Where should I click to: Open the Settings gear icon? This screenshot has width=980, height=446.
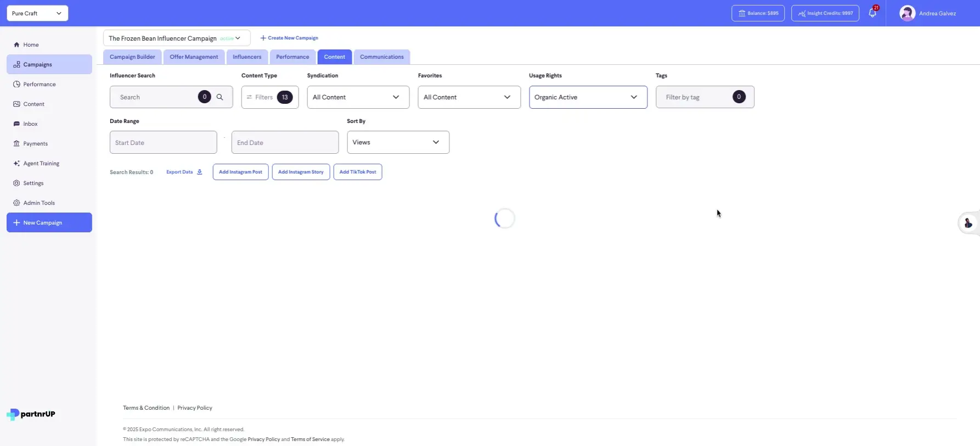(16, 183)
